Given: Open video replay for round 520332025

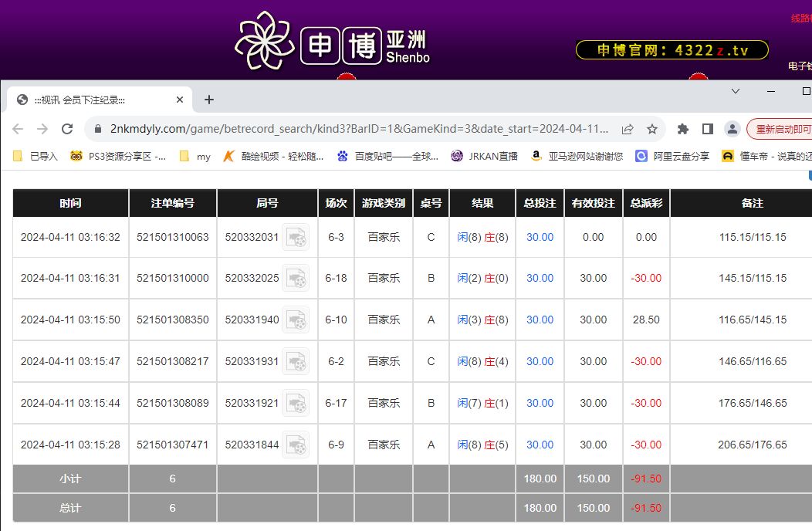Looking at the screenshot, I should coord(295,278).
